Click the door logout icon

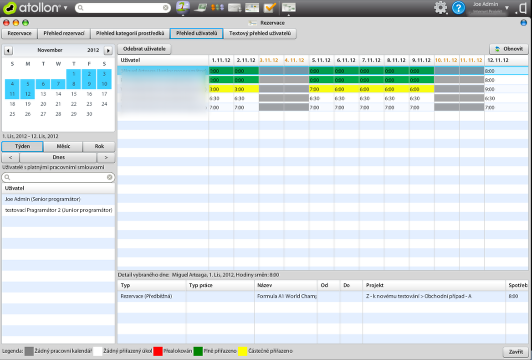click(x=523, y=8)
